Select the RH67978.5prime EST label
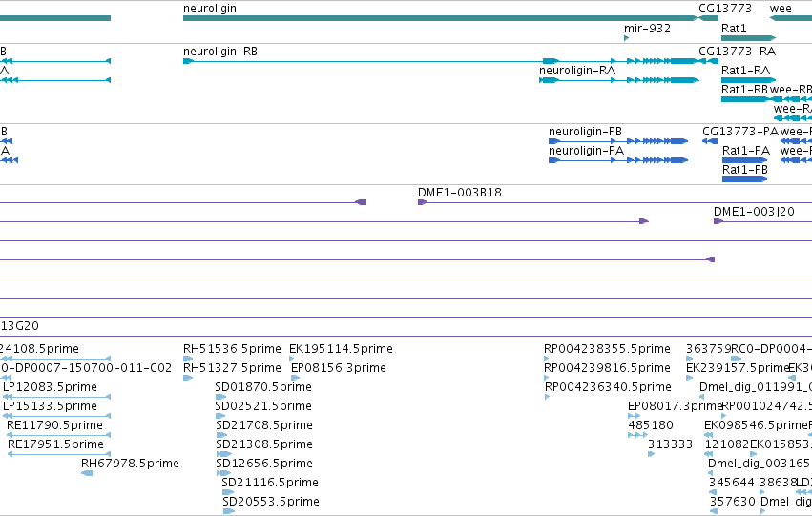Viewport: 812px width, 516px height. [130, 464]
